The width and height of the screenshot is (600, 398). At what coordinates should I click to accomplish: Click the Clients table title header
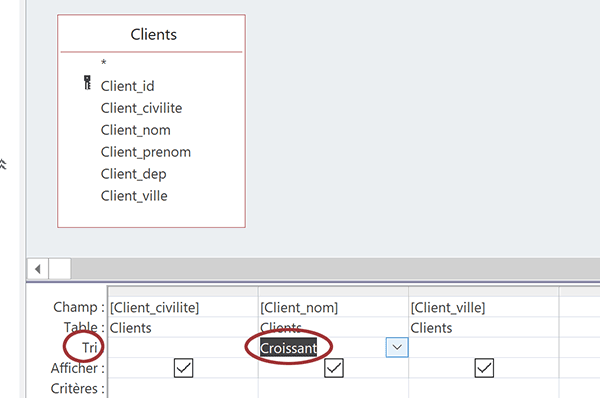pyautogui.click(x=152, y=34)
